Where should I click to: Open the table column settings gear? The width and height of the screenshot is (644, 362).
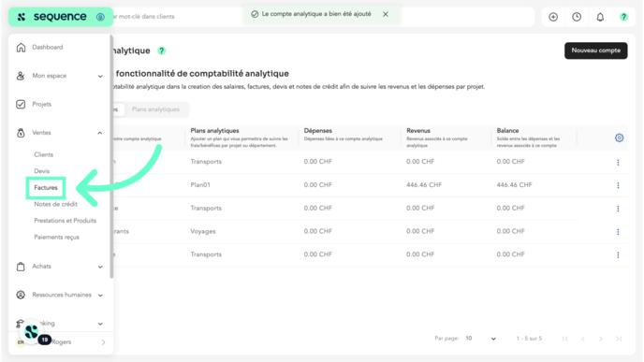click(619, 138)
